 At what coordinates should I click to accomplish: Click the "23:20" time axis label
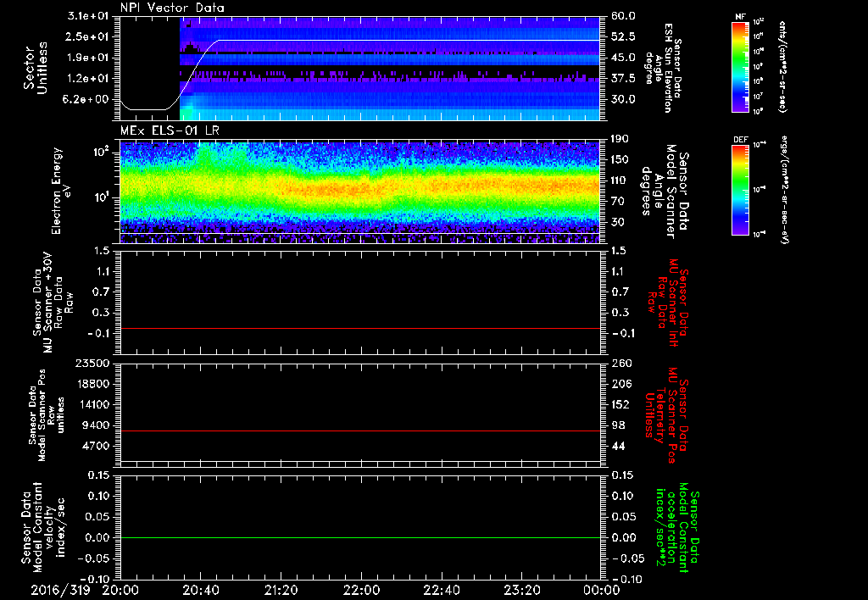[x=521, y=591]
